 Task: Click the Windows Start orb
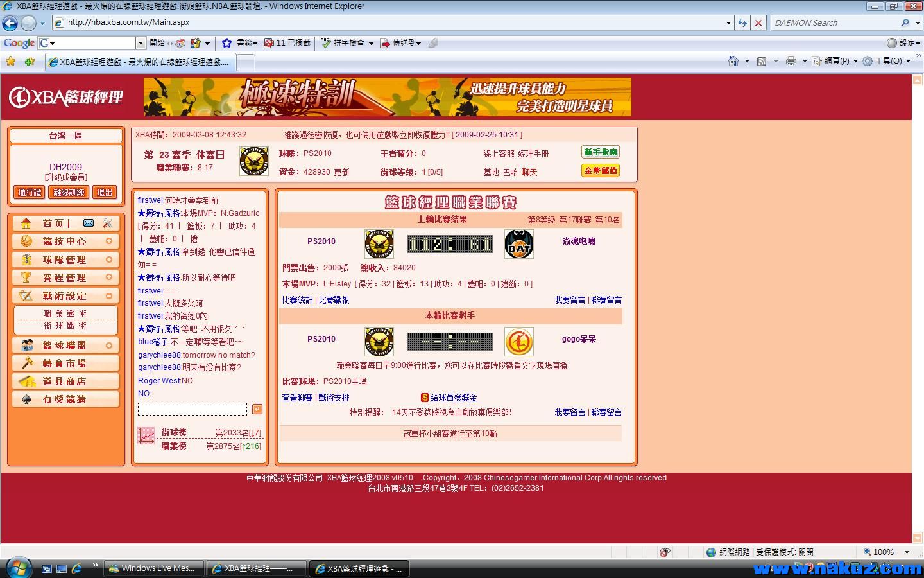click(x=18, y=567)
